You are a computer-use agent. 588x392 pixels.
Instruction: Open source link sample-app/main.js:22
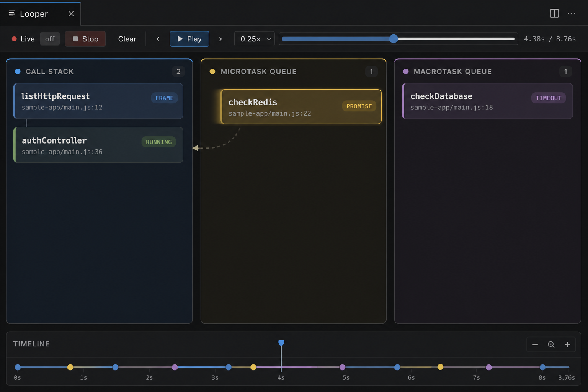(270, 113)
